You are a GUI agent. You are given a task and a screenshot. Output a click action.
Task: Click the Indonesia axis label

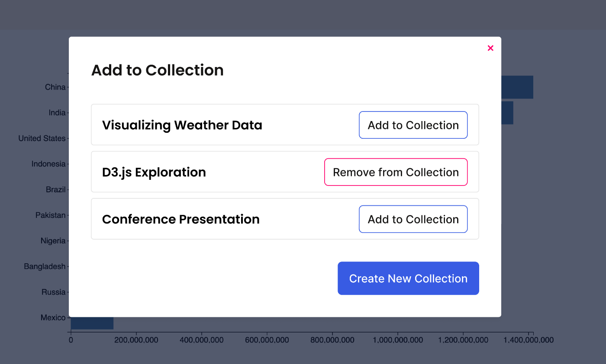point(48,164)
